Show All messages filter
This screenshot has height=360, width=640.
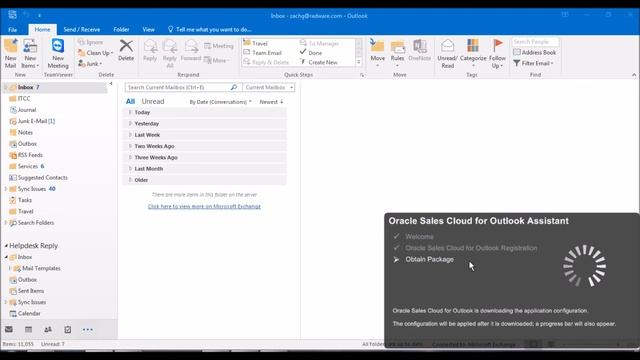click(130, 101)
